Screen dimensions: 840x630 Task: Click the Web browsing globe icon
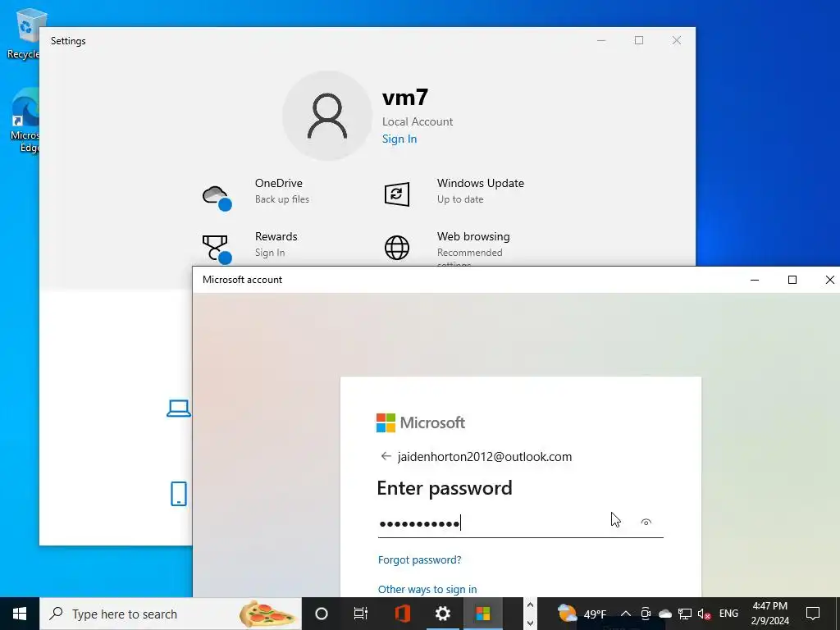tap(397, 248)
